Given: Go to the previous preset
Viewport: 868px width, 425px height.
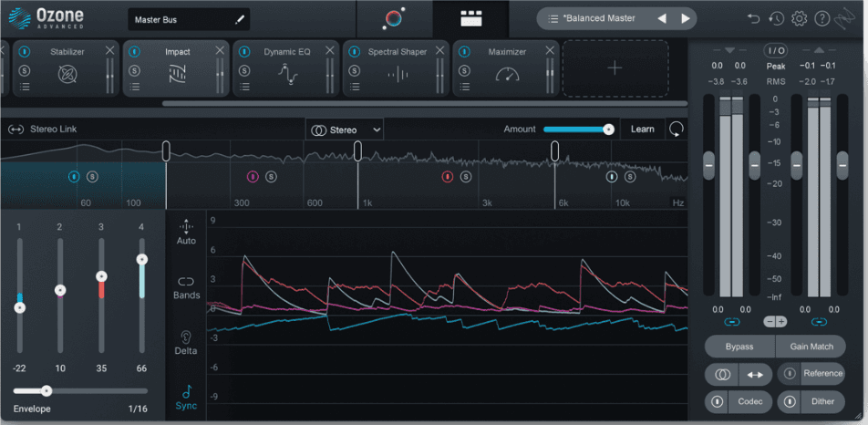Looking at the screenshot, I should pos(662,18).
